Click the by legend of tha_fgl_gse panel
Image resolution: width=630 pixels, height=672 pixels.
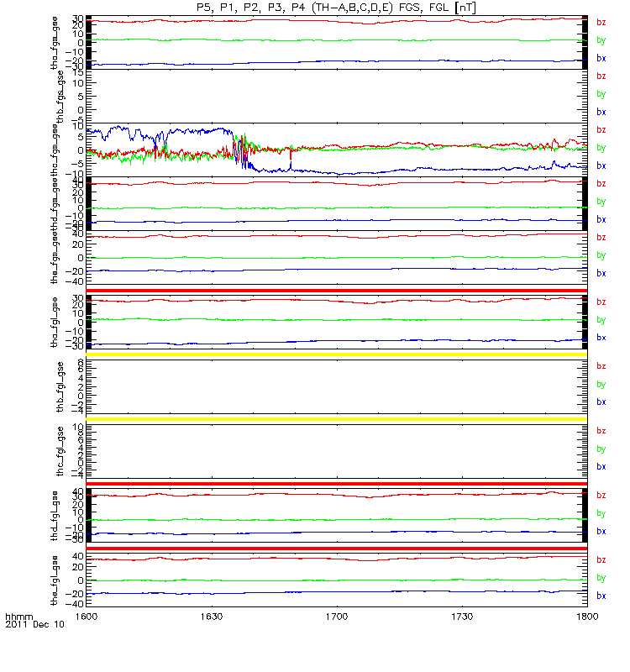point(601,320)
